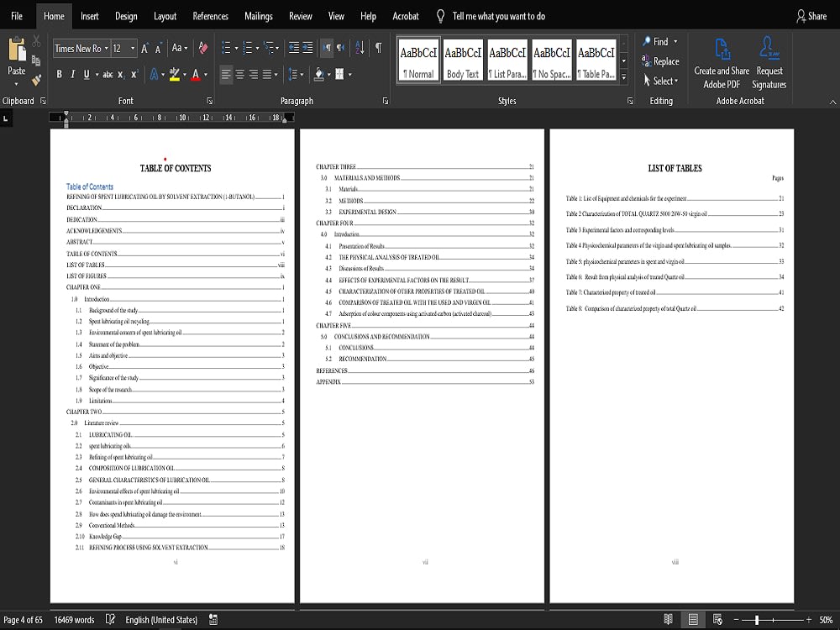Click the Strikethrough formatting icon
Image resolution: width=840 pixels, height=630 pixels.
108,73
